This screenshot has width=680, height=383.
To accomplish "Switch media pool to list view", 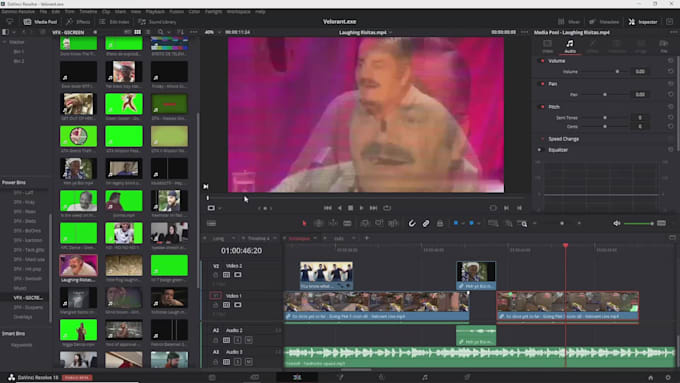I will (x=148, y=32).
